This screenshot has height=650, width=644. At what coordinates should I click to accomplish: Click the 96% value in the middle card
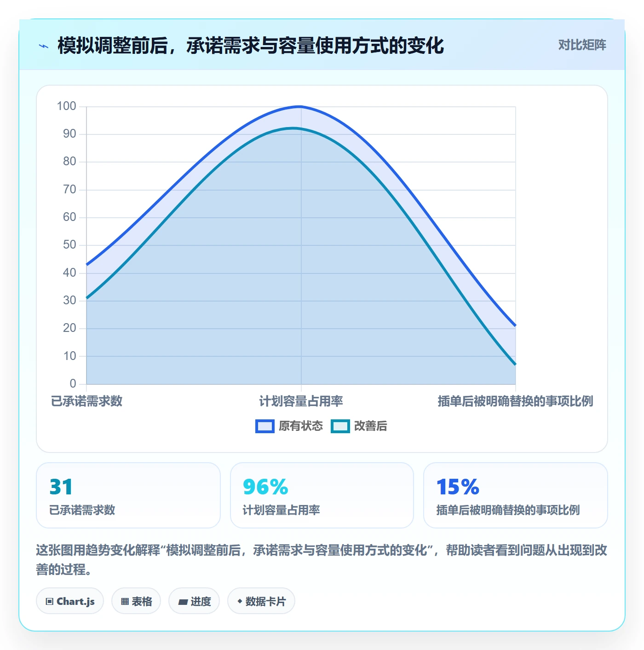tap(265, 487)
